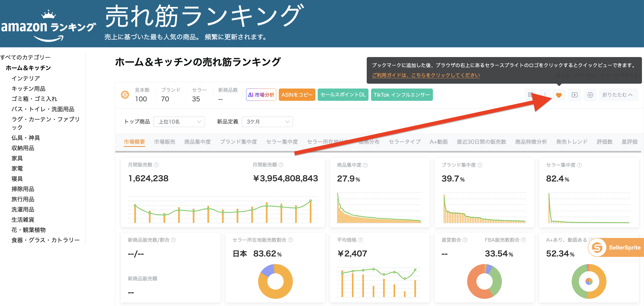
Task: Click help icon next to 平均価格
Action: click(x=361, y=240)
